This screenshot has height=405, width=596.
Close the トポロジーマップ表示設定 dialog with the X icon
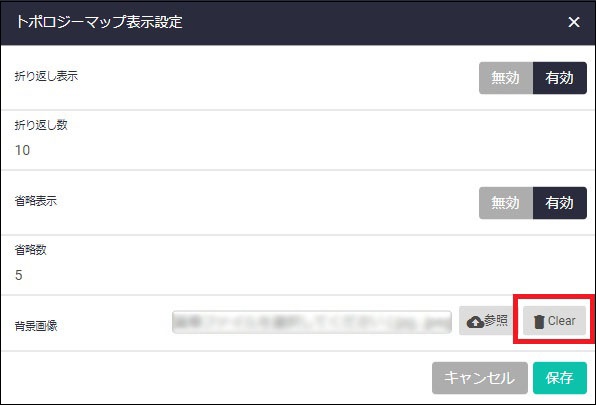click(x=574, y=22)
